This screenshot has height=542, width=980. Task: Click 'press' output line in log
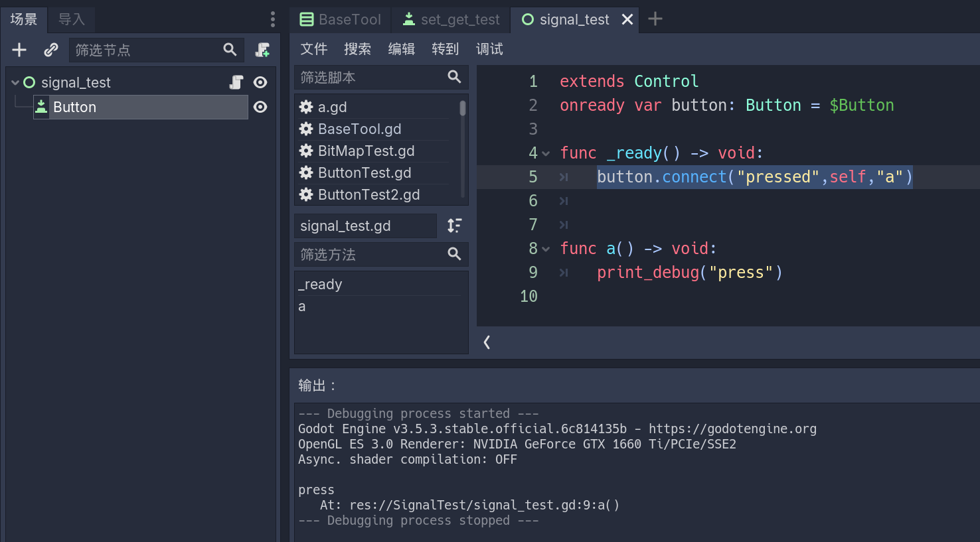pos(316,490)
